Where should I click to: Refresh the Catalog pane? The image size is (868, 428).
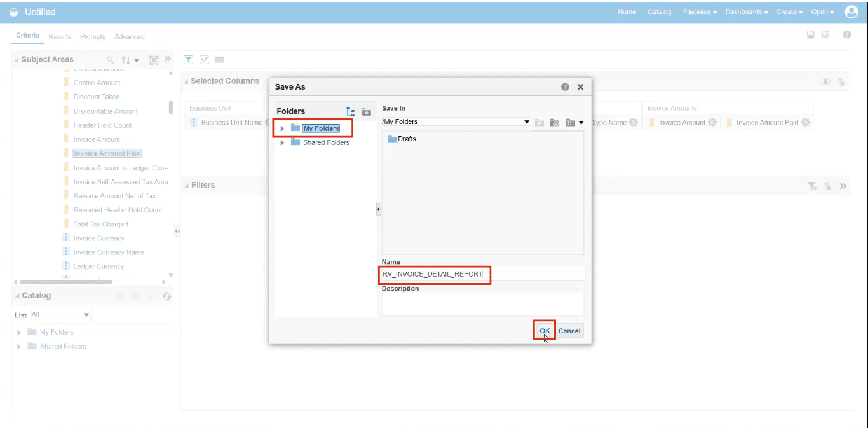point(166,296)
